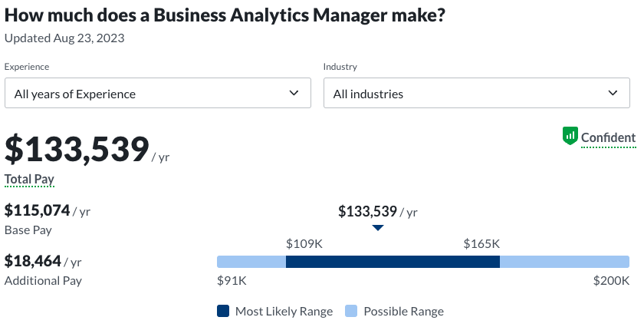Click the Business Analytics Manager heading
Viewport: 644px width, 327px height.
225,15
